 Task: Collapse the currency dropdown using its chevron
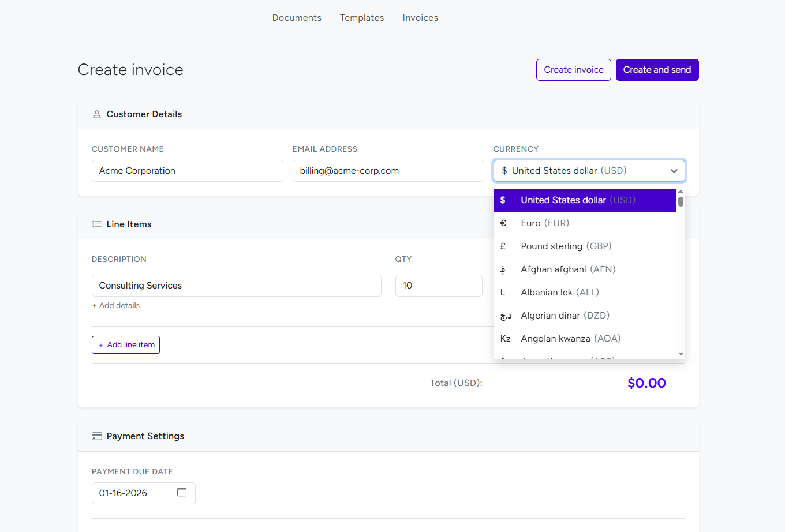pyautogui.click(x=674, y=170)
